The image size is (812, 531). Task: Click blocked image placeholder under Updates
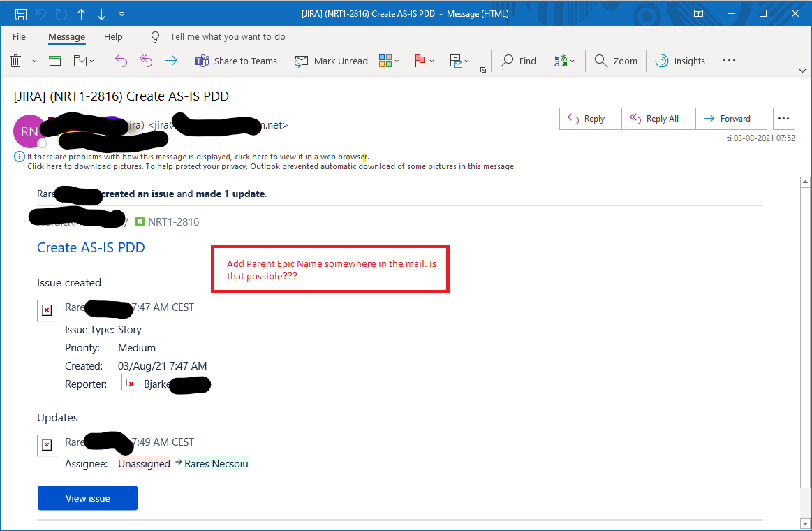pyautogui.click(x=47, y=445)
